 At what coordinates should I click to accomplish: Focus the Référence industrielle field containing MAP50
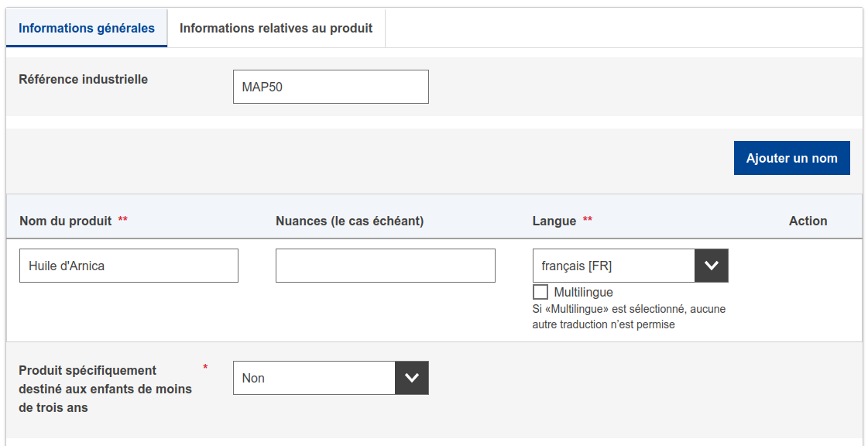(x=331, y=87)
